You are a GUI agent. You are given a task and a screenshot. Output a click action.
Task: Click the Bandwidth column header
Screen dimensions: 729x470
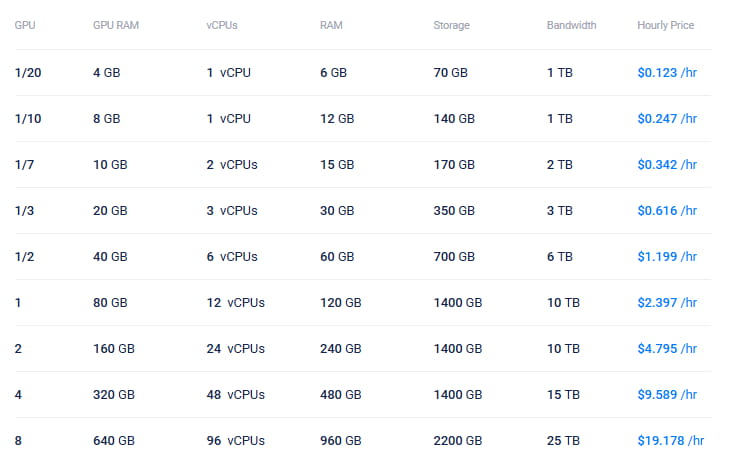coord(571,25)
